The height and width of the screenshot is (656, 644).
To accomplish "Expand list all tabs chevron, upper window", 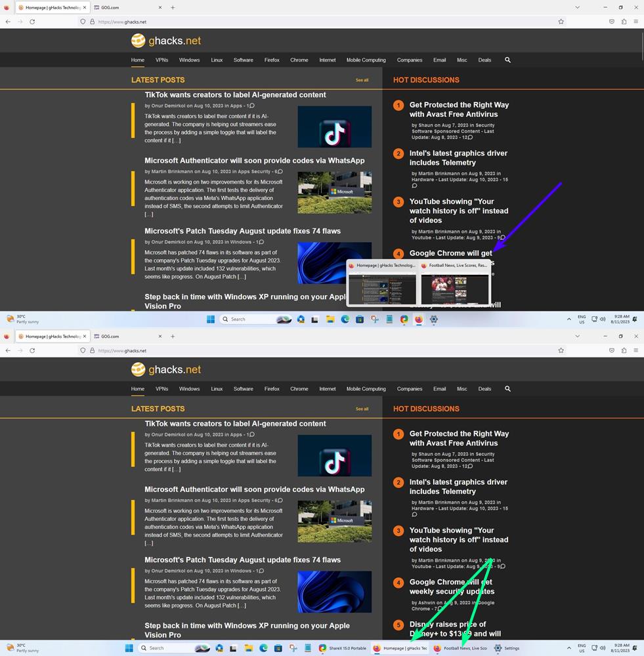I will (x=578, y=7).
